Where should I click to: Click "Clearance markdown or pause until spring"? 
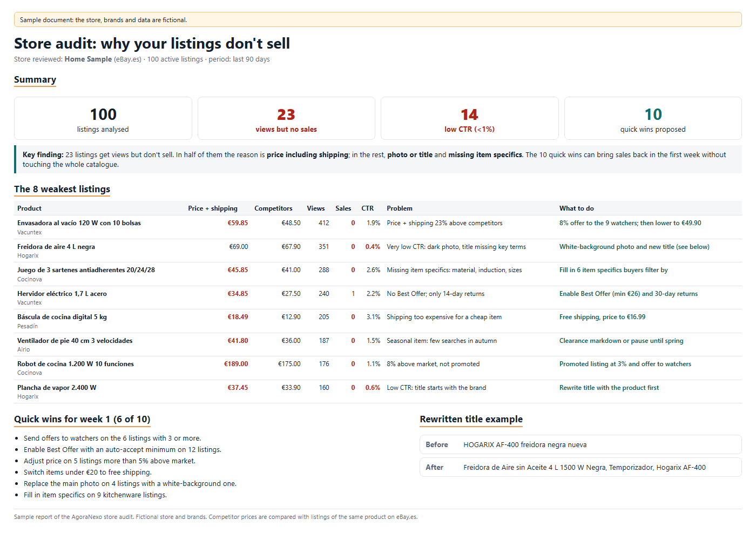[x=622, y=341]
